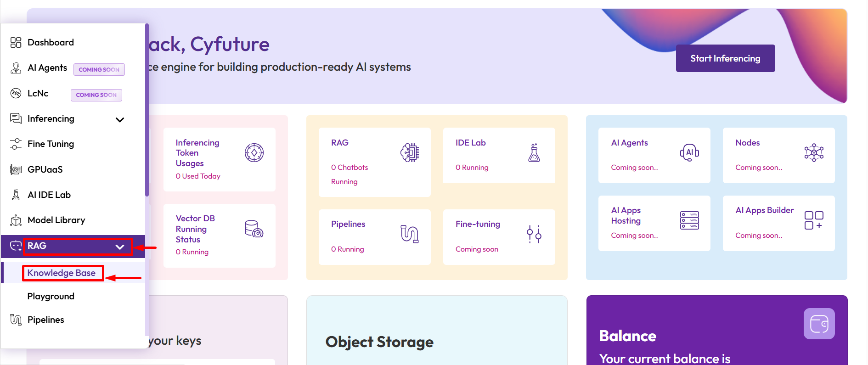Click the RAG brain chip icon
Screen dimensions: 868x365
(409, 153)
